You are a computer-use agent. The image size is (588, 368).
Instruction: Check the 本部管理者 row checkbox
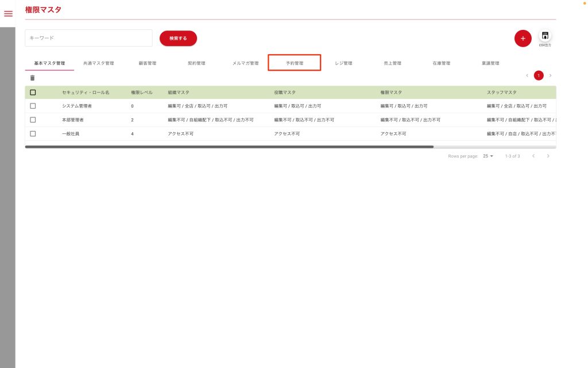click(x=33, y=120)
